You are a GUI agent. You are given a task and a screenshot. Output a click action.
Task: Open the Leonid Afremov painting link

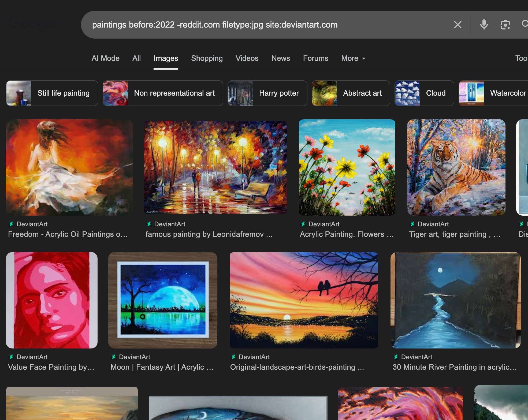[x=209, y=234]
